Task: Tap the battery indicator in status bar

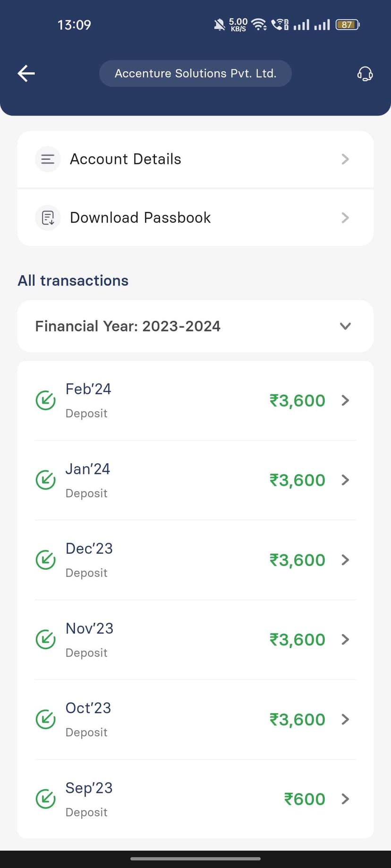Action: tap(347, 25)
